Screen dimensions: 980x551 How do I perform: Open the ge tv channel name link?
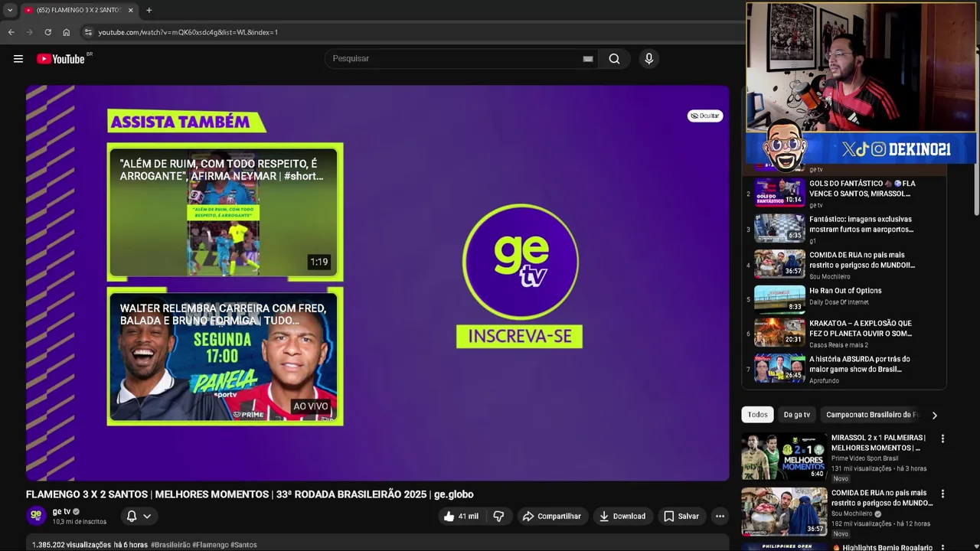61,511
